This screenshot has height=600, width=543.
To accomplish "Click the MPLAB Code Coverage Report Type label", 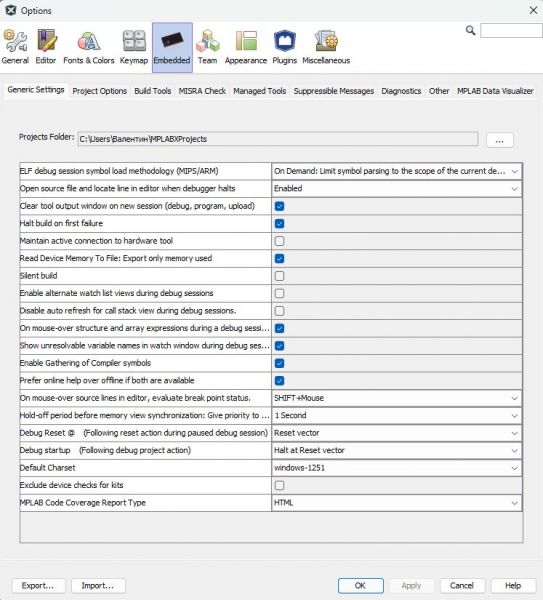I will pos(83,503).
